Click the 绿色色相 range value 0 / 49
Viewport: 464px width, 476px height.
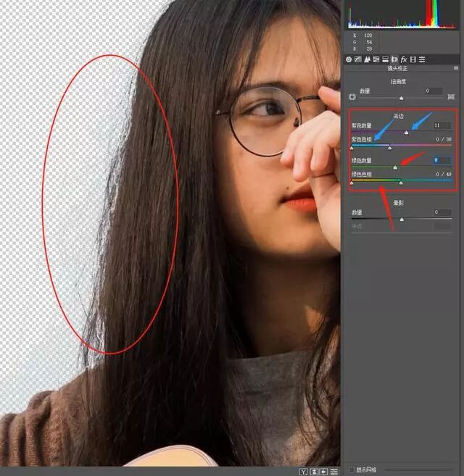(x=444, y=175)
